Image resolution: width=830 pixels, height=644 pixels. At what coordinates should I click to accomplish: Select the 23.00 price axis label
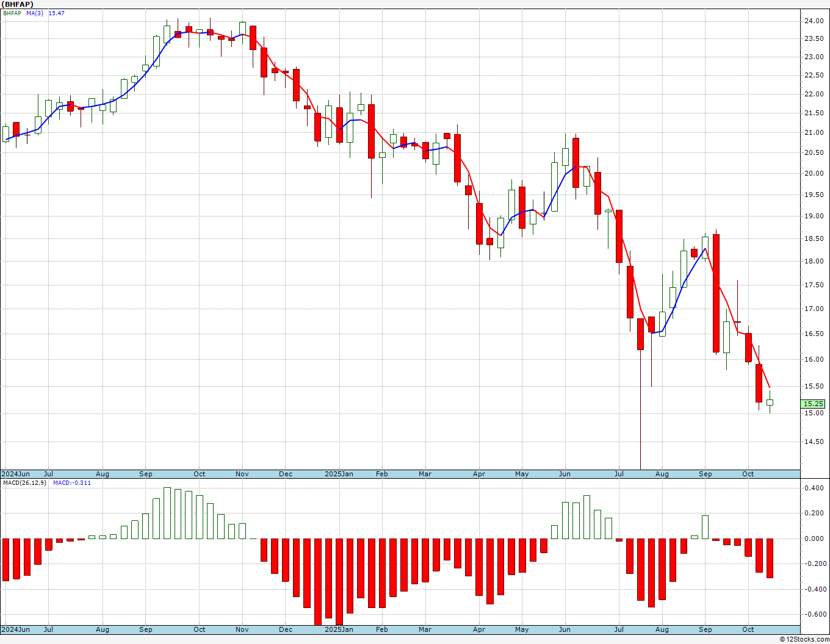coord(814,57)
